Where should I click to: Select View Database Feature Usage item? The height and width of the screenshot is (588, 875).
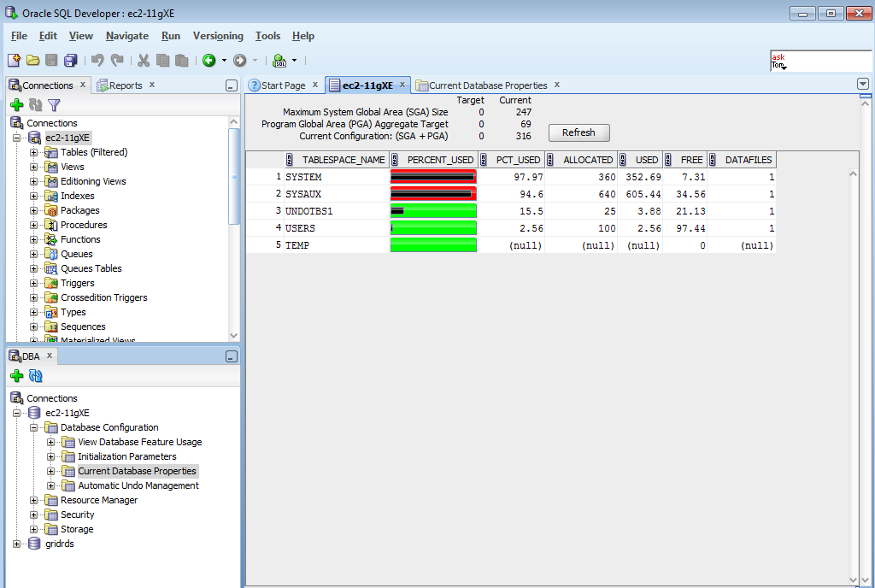pyautogui.click(x=139, y=443)
